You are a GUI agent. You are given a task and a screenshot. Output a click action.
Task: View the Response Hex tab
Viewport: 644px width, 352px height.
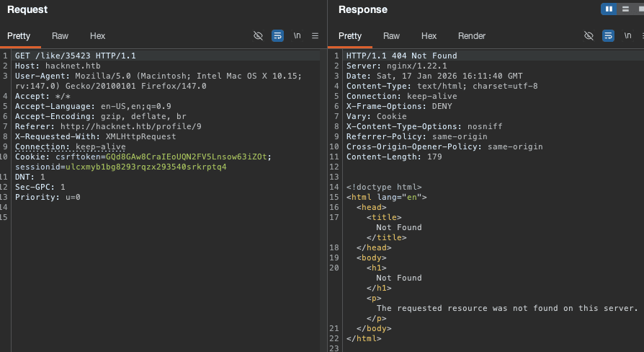pyautogui.click(x=429, y=36)
